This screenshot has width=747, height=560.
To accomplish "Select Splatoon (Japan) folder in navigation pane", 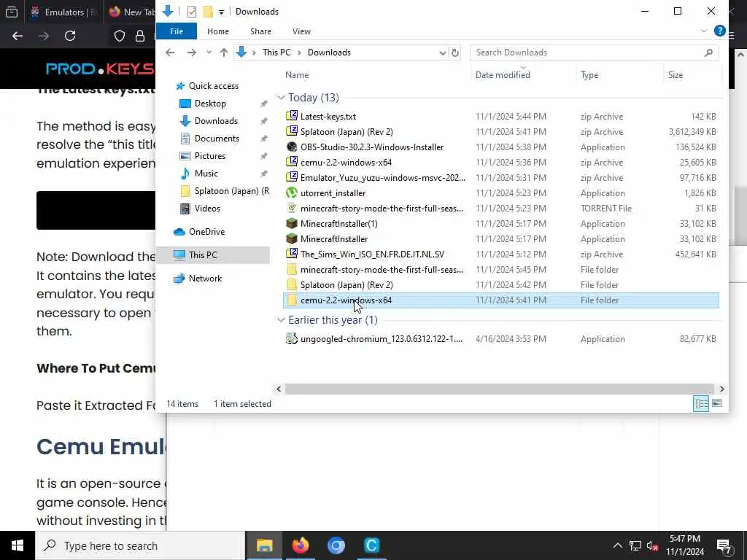I will pyautogui.click(x=231, y=191).
